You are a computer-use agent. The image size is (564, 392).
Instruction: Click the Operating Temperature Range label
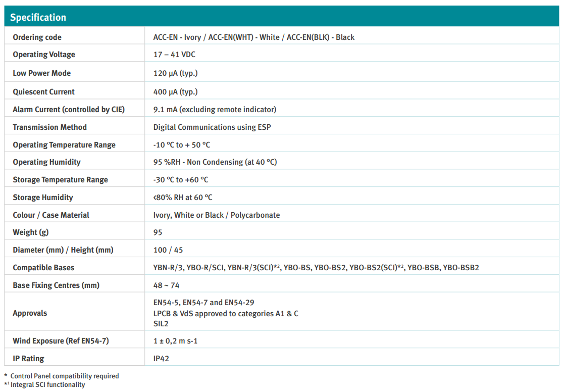pyautogui.click(x=64, y=145)
